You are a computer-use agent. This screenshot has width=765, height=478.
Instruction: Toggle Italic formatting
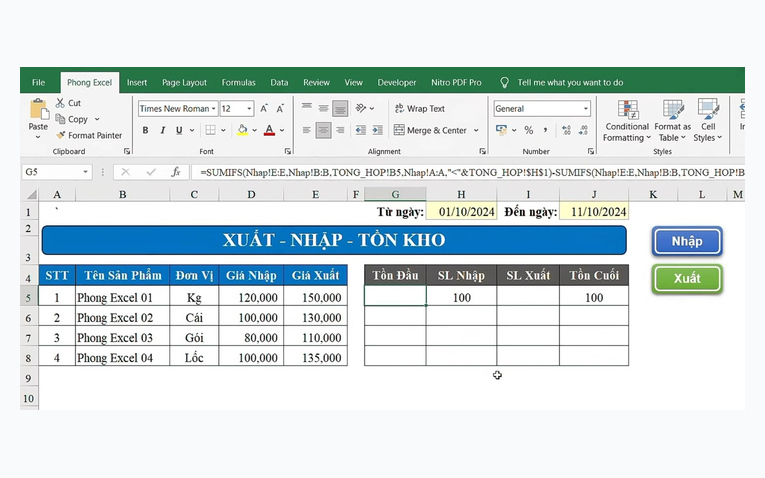(162, 130)
